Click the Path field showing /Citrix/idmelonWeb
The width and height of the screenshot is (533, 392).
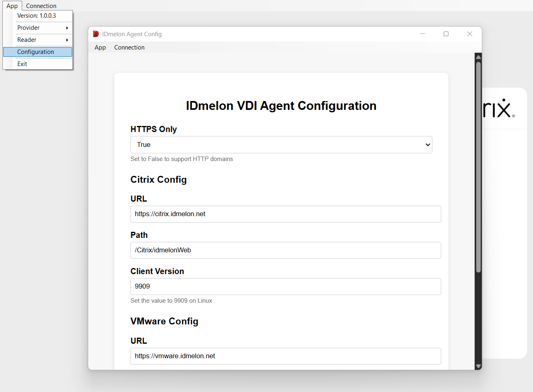click(x=285, y=250)
